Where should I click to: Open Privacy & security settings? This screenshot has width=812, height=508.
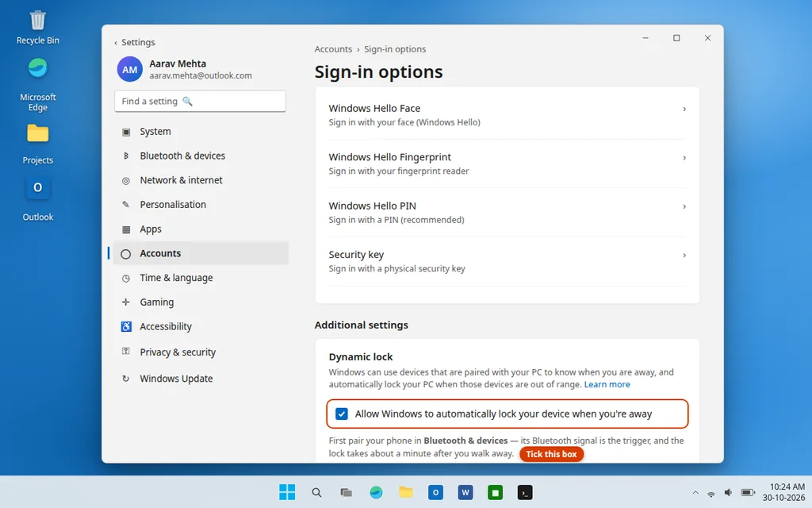[201, 352]
